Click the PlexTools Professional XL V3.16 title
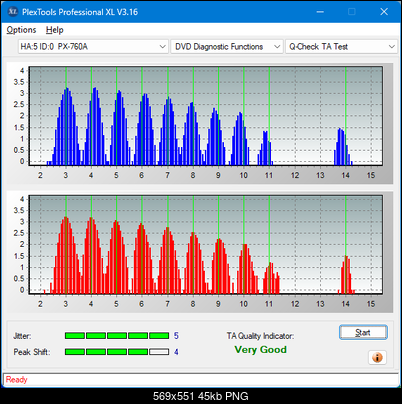 80,12
